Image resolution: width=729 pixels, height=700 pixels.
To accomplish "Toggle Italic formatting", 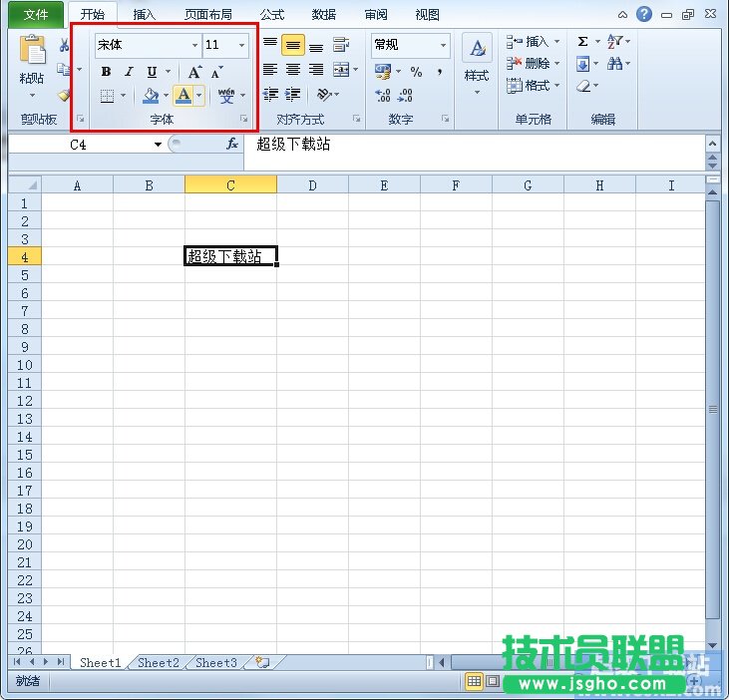I will (129, 72).
